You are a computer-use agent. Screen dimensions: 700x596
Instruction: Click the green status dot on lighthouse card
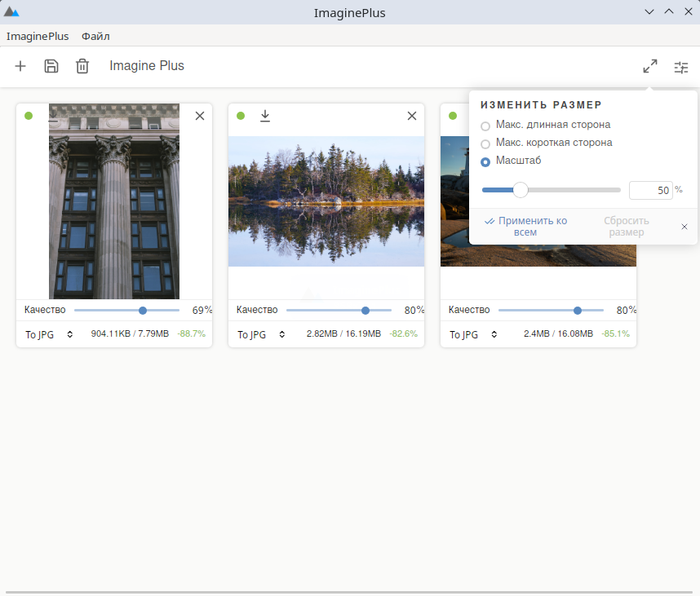453,116
